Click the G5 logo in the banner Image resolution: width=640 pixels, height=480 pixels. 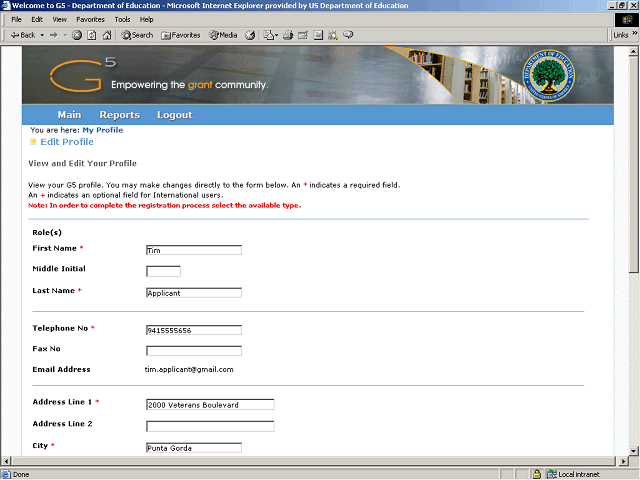83,75
